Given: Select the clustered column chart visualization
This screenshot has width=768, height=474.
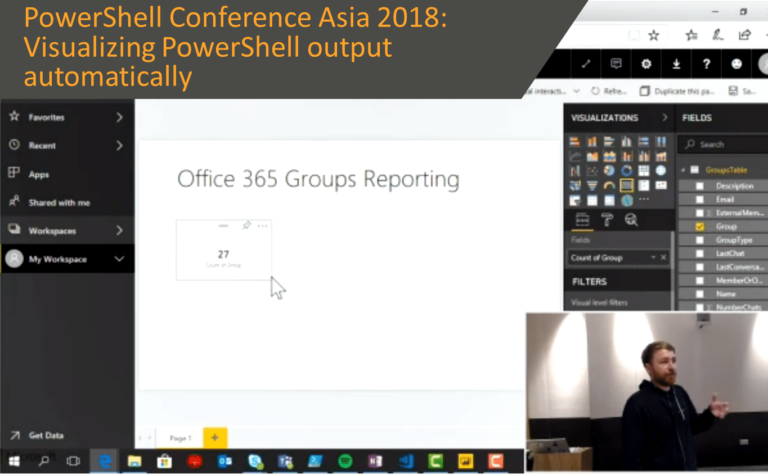Looking at the screenshot, I should coord(626,142).
